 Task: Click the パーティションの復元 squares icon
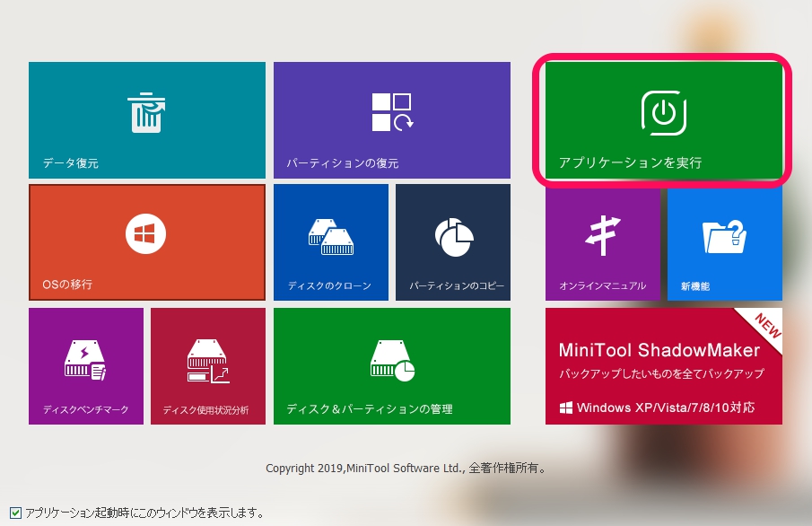(x=392, y=112)
